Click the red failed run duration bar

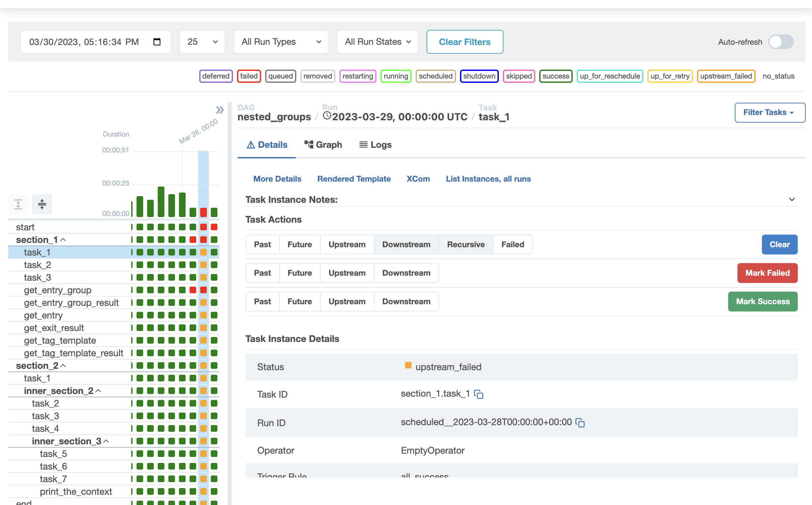pyautogui.click(x=203, y=212)
